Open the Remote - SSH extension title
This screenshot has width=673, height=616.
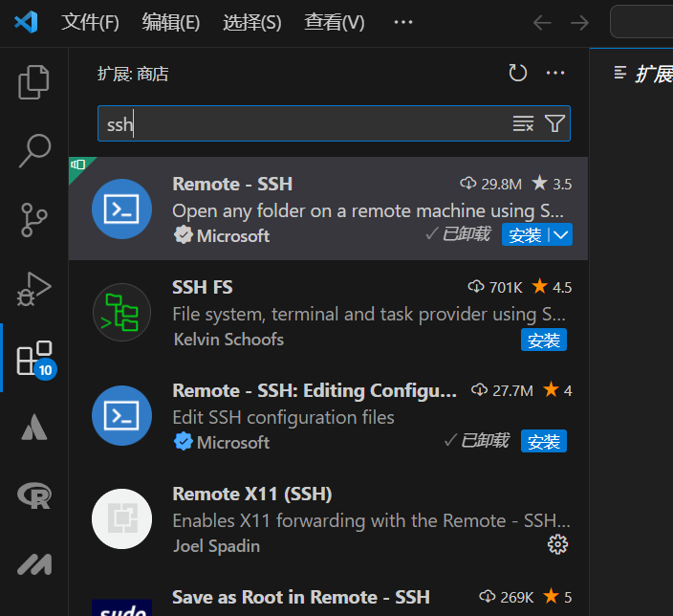(x=232, y=184)
